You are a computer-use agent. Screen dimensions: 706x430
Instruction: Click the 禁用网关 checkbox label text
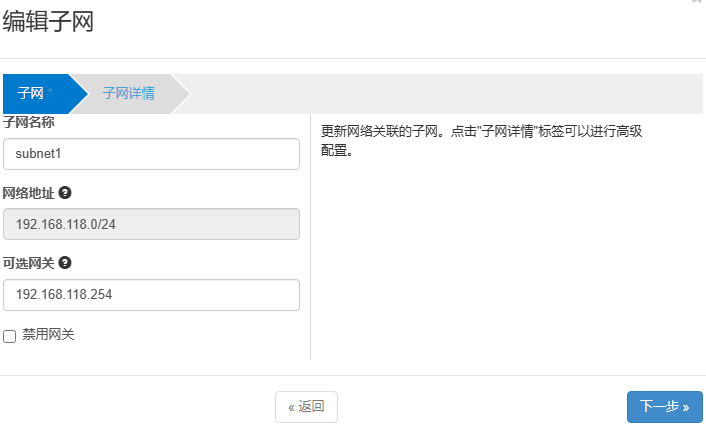[48, 334]
